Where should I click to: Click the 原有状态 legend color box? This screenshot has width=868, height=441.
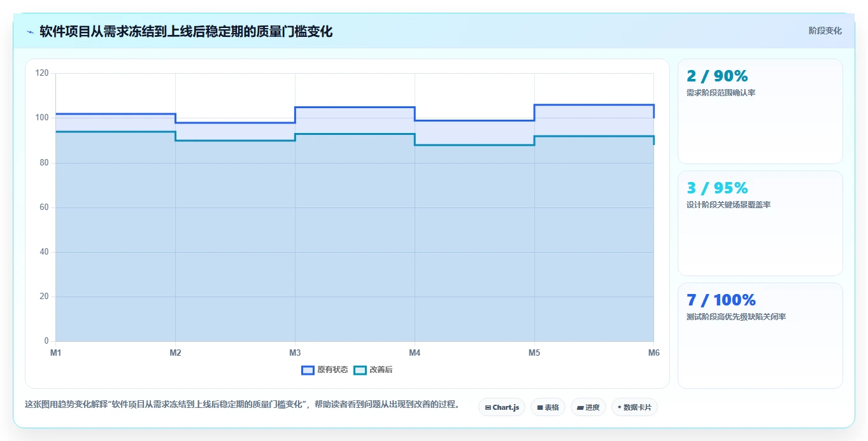click(x=308, y=370)
